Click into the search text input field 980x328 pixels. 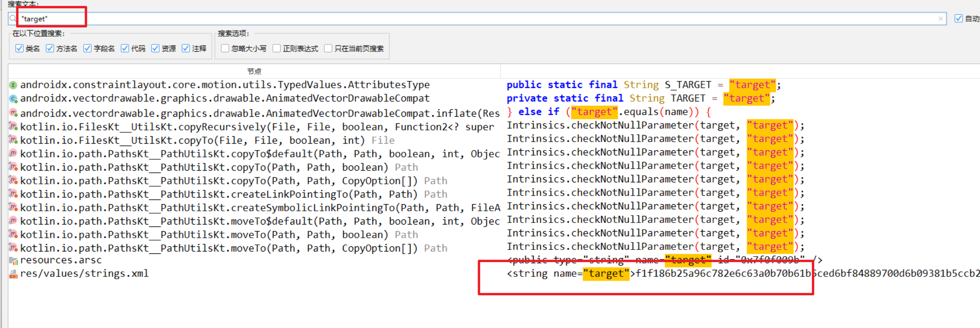468,19
